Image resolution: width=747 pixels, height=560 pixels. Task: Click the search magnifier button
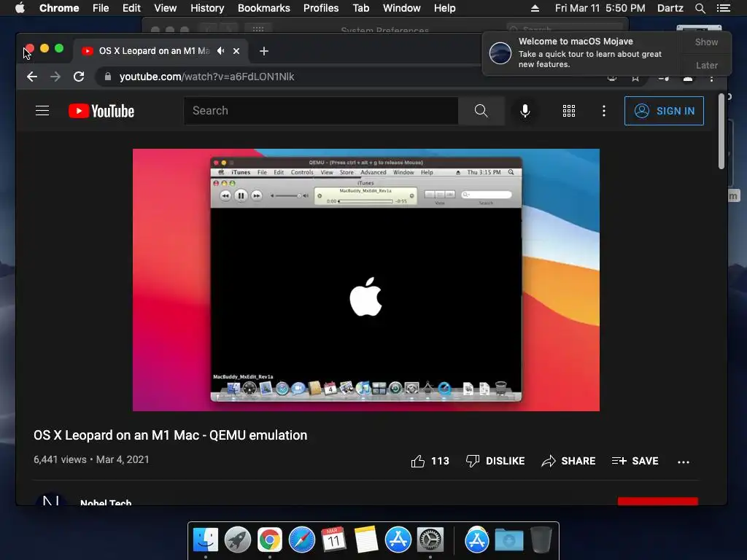click(481, 111)
